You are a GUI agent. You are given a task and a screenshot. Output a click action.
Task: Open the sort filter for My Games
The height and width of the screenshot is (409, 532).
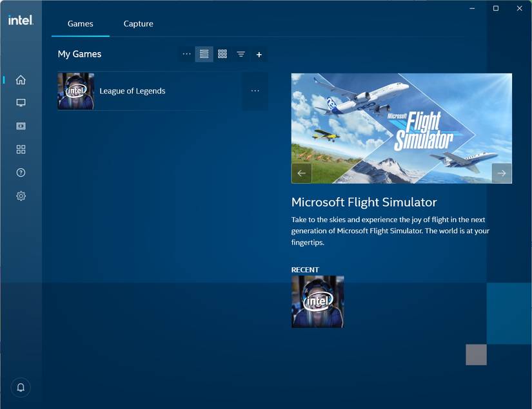tap(241, 54)
